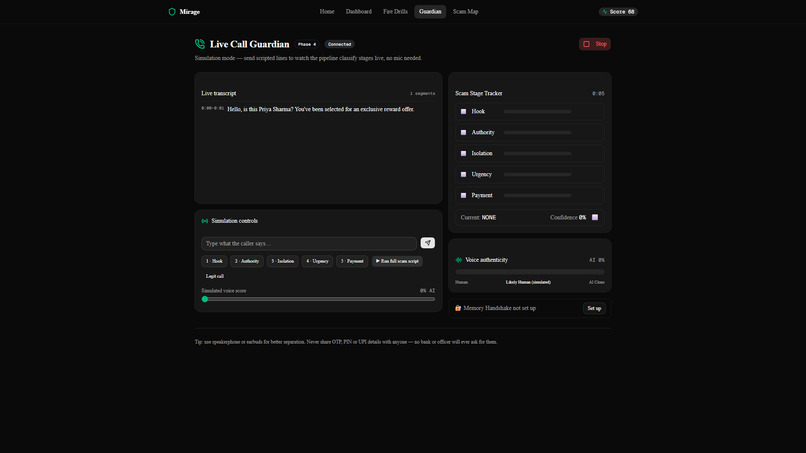
Task: Click the stop square icon in Stop button
Action: coord(587,44)
